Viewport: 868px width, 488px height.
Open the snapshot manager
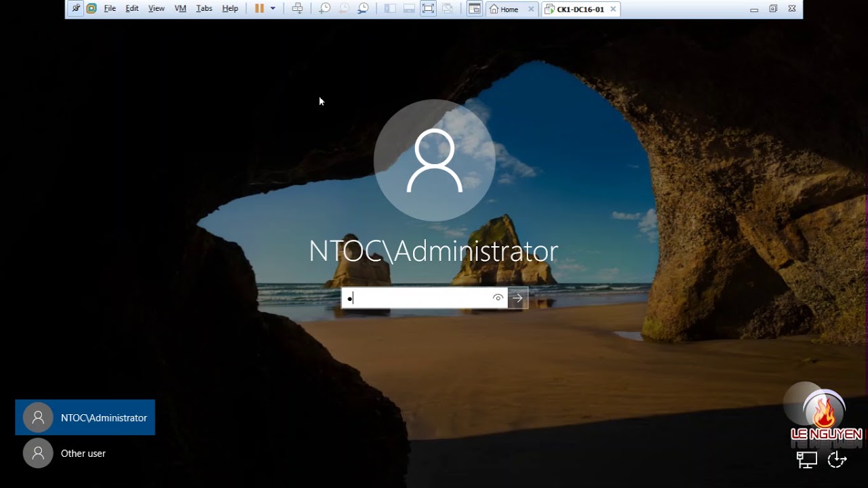[x=363, y=9]
